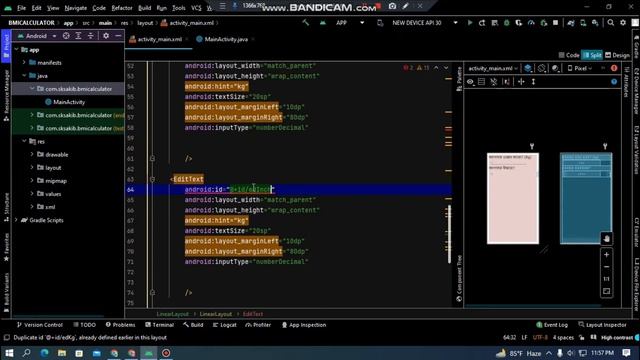
Task: Click the Profile app gauge icon
Action: click(x=531, y=23)
